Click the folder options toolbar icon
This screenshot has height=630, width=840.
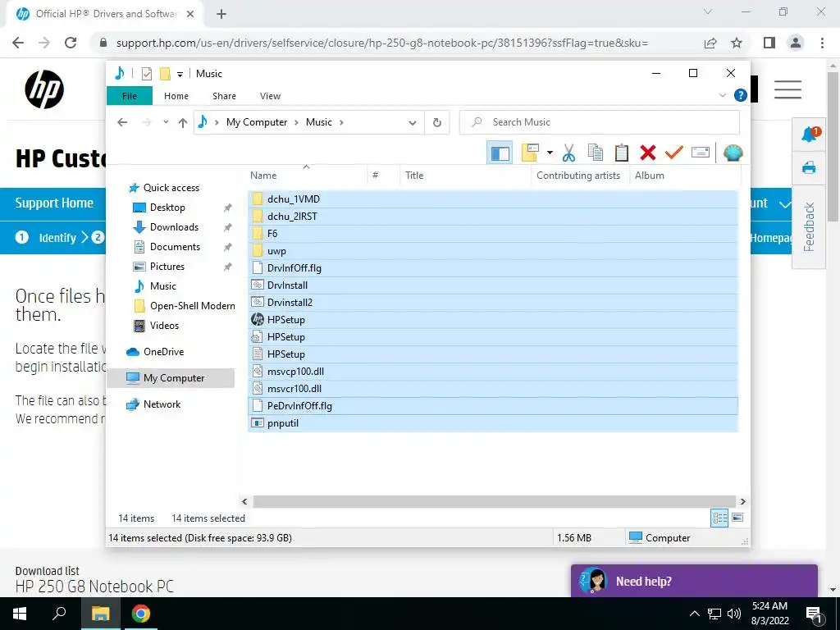click(530, 153)
